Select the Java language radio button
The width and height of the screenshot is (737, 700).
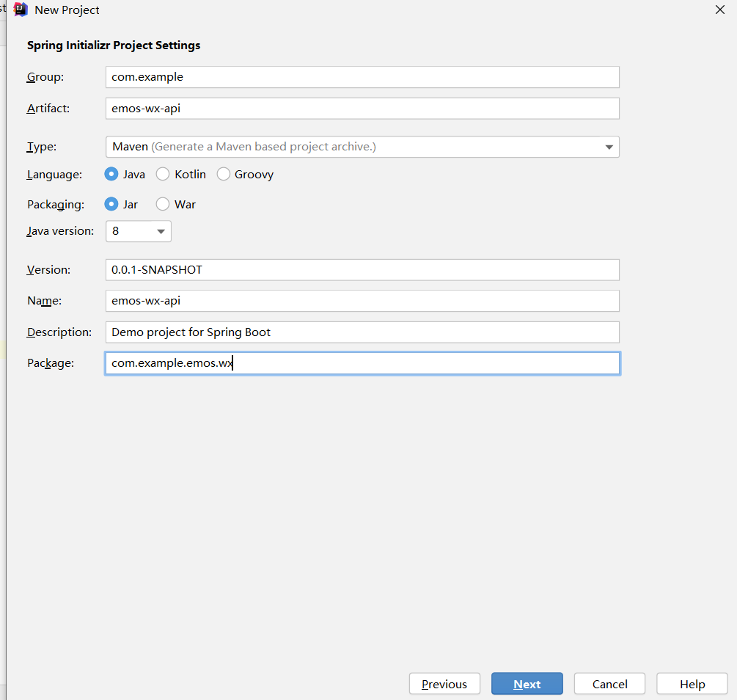pyautogui.click(x=111, y=174)
